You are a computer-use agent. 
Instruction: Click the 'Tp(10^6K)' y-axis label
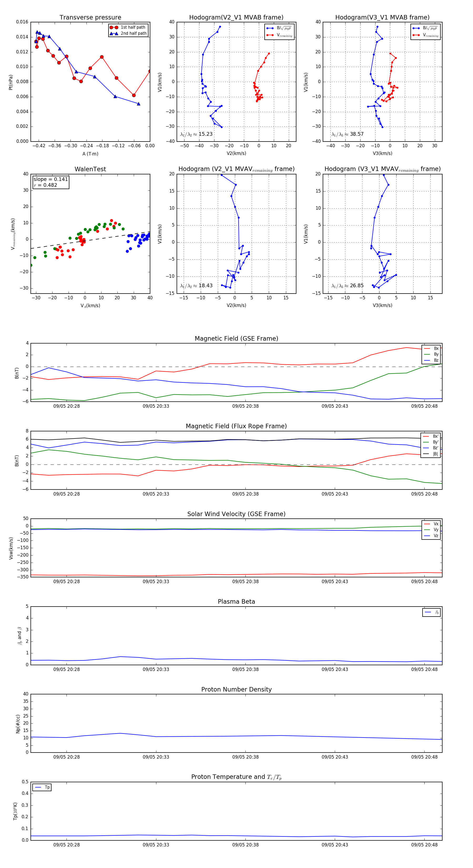(x=15, y=811)
